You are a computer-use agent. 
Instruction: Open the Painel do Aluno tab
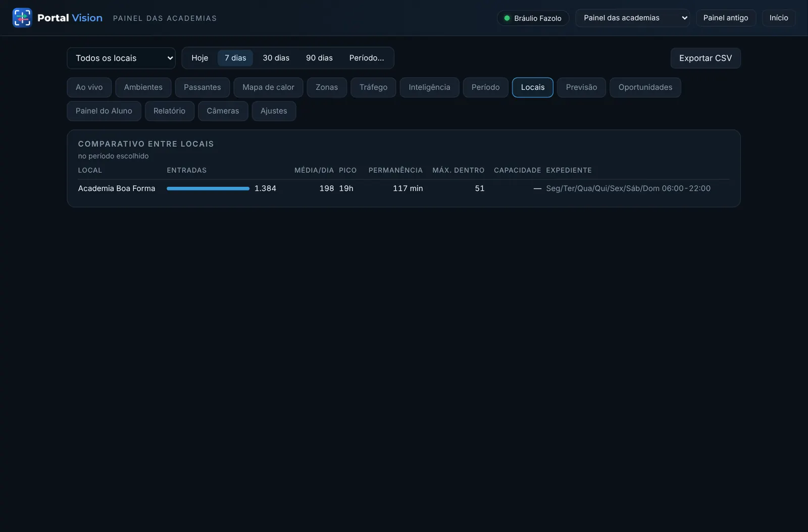(104, 111)
